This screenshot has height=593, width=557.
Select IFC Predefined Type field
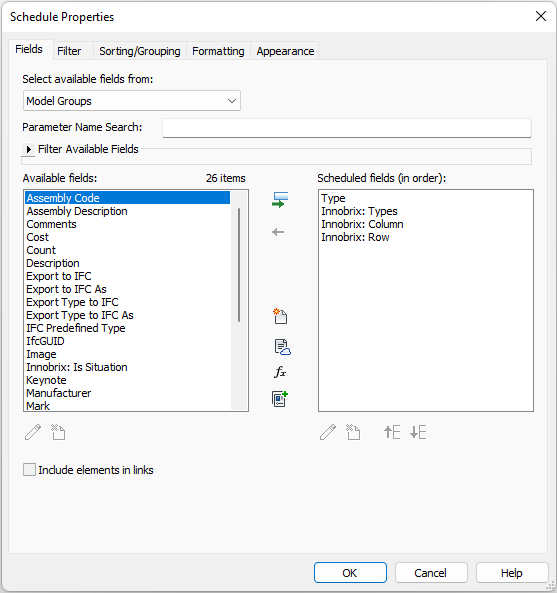[127, 328]
